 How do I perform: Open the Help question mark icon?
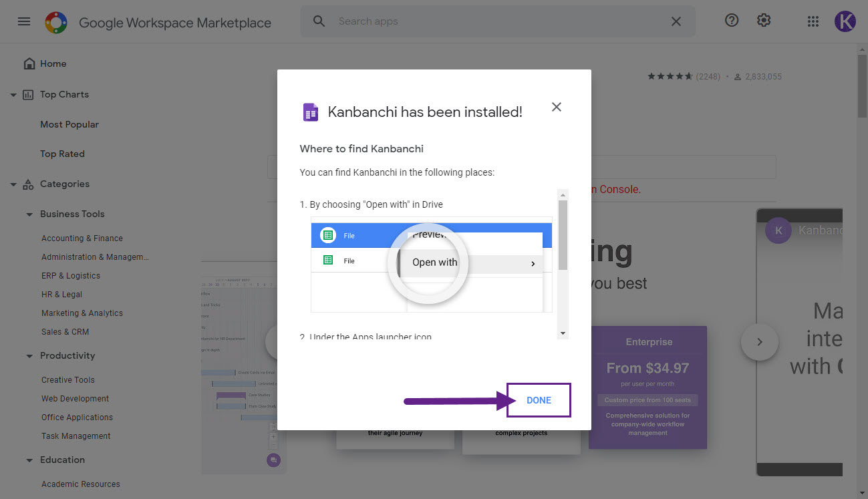pyautogui.click(x=732, y=21)
